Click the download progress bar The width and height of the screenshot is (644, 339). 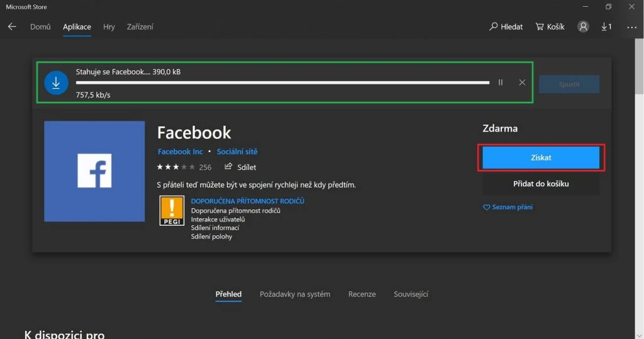click(x=282, y=82)
